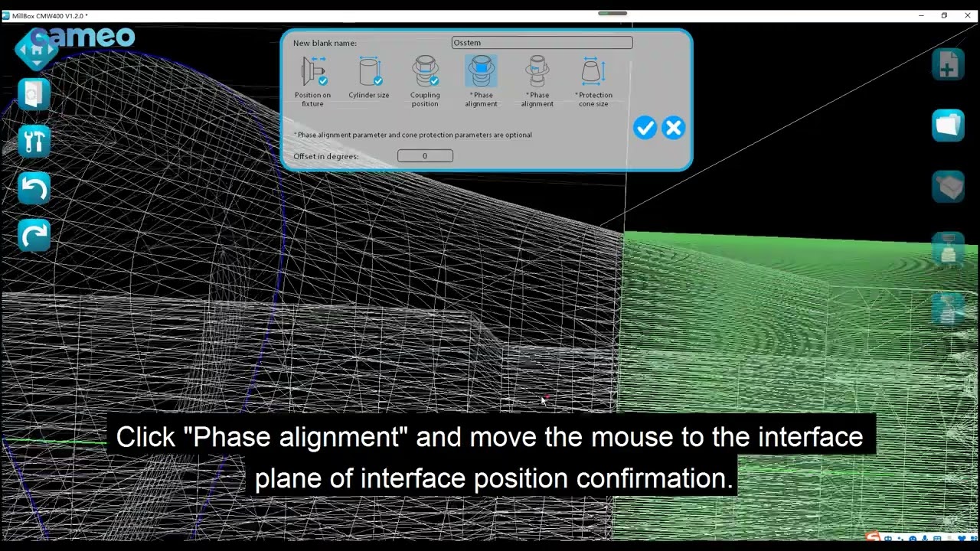The image size is (980, 551).
Task: Click the redo arrow icon
Action: [x=34, y=236]
